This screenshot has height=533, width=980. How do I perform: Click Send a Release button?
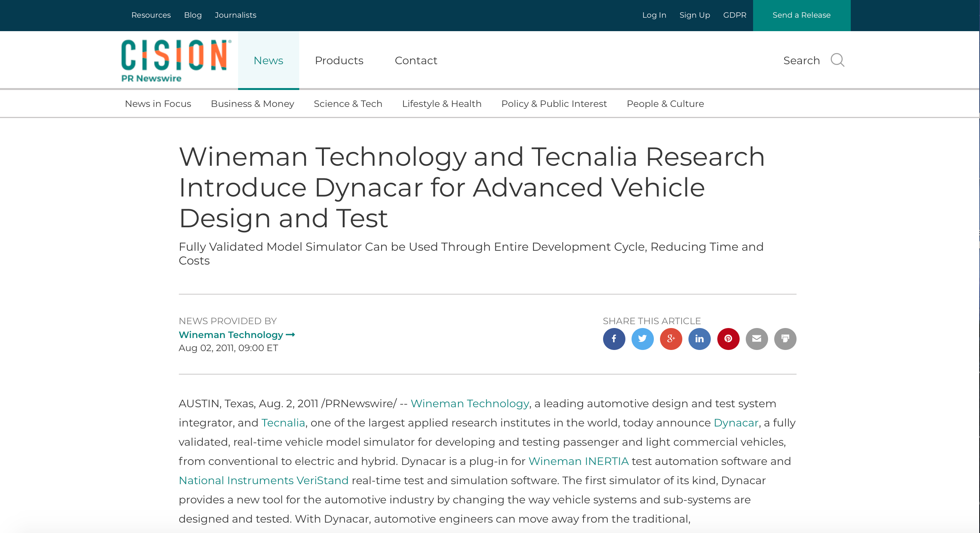tap(802, 15)
